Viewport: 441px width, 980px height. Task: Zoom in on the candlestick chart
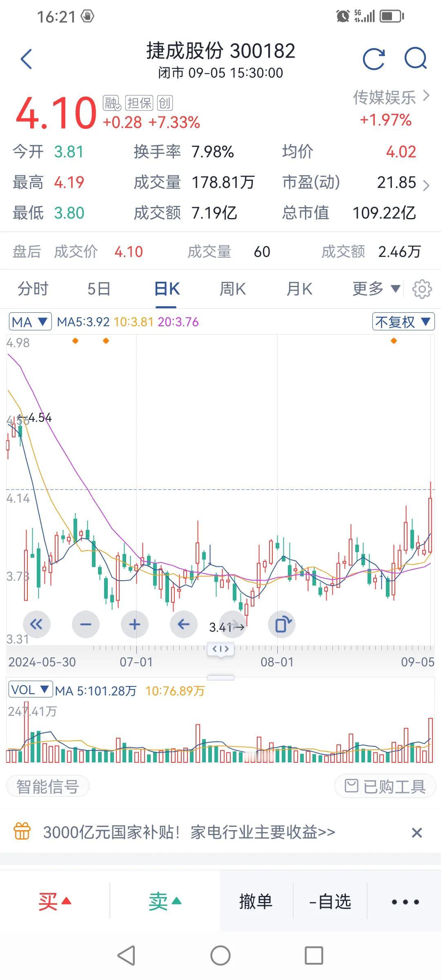tap(135, 624)
